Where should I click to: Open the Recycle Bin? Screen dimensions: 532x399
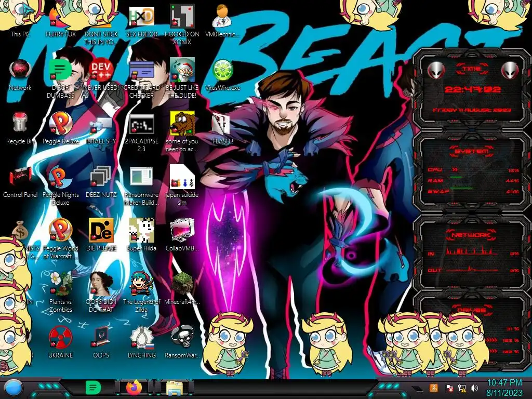(20, 128)
